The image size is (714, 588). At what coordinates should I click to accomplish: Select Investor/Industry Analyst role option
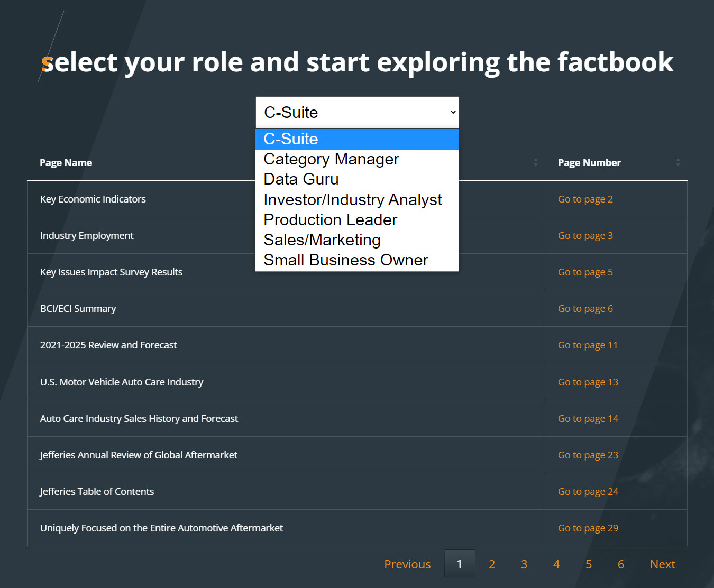(x=357, y=200)
